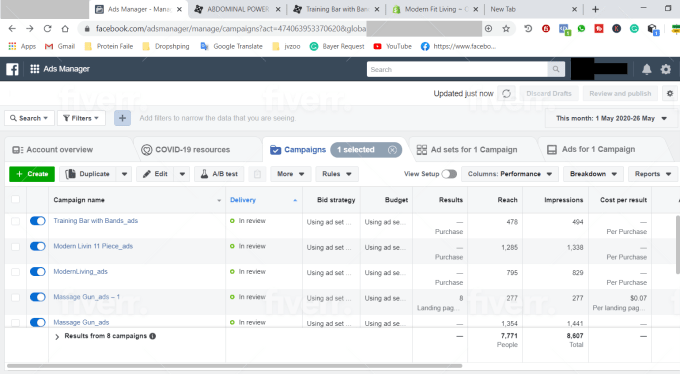Open the date range 'This month' dropdown
680x374 pixels.
point(611,118)
